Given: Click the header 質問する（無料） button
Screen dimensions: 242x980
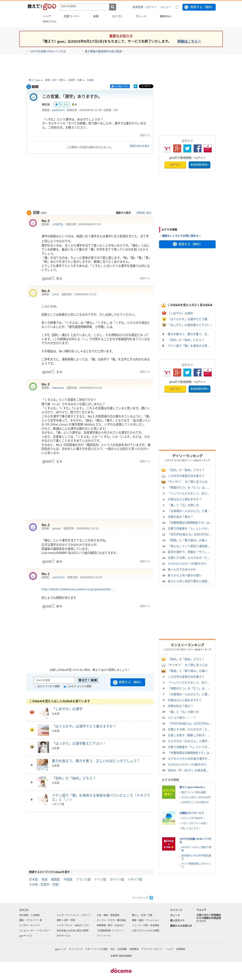Looking at the screenshot, I should coord(199,7).
